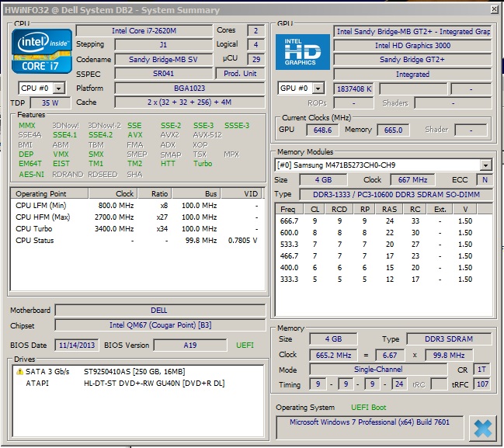The image size is (504, 448).
Task: Click the tRFC value 107
Action: 481,384
